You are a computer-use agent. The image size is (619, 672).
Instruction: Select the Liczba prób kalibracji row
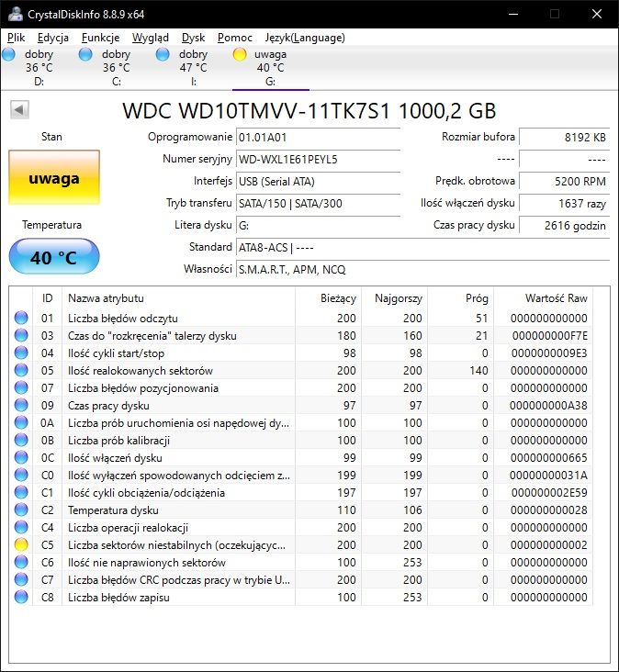coord(301,440)
